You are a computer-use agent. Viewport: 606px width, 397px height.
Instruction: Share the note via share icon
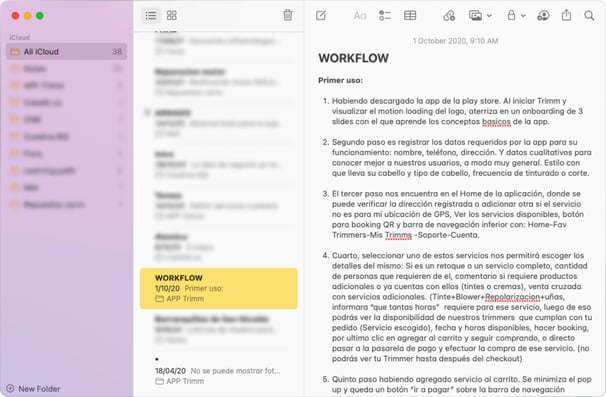566,15
